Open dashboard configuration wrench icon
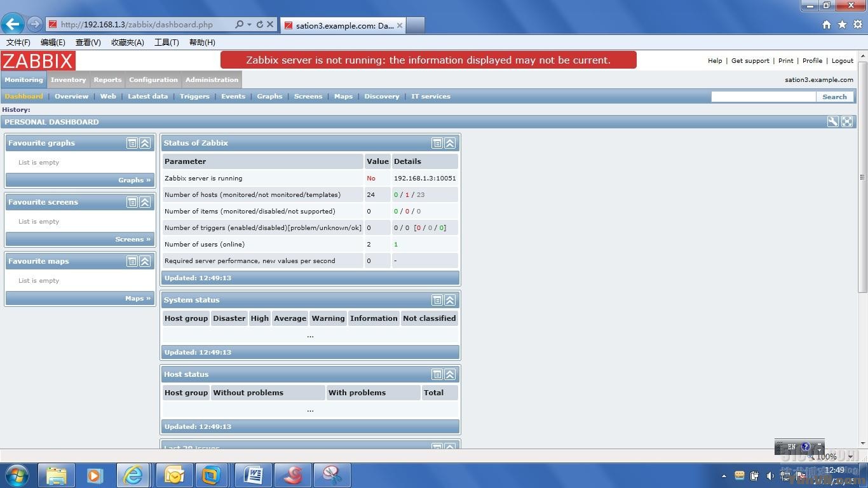Viewport: 868px width, 488px height. coord(832,121)
